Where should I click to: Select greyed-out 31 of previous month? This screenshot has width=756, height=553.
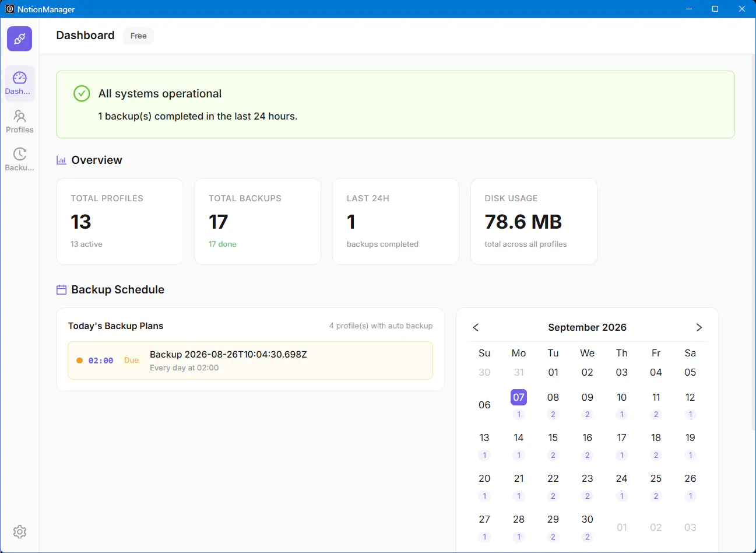coord(519,372)
